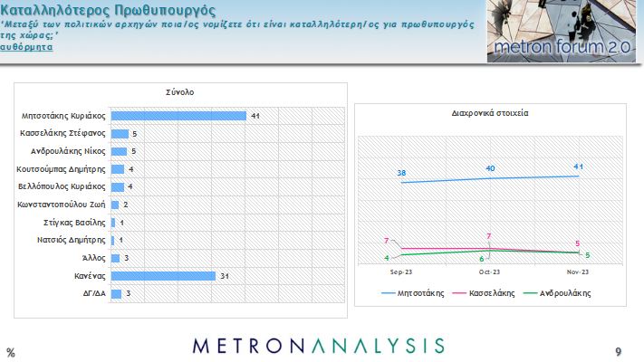The height and width of the screenshot is (362, 644).
Task: Click the Ανδρουλάκης Νίκος bar
Action: [119, 151]
